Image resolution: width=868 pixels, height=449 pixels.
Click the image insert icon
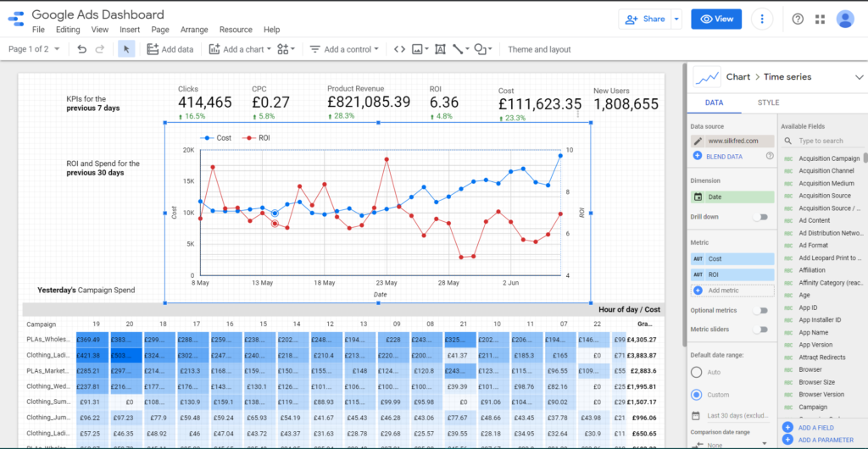pyautogui.click(x=417, y=49)
